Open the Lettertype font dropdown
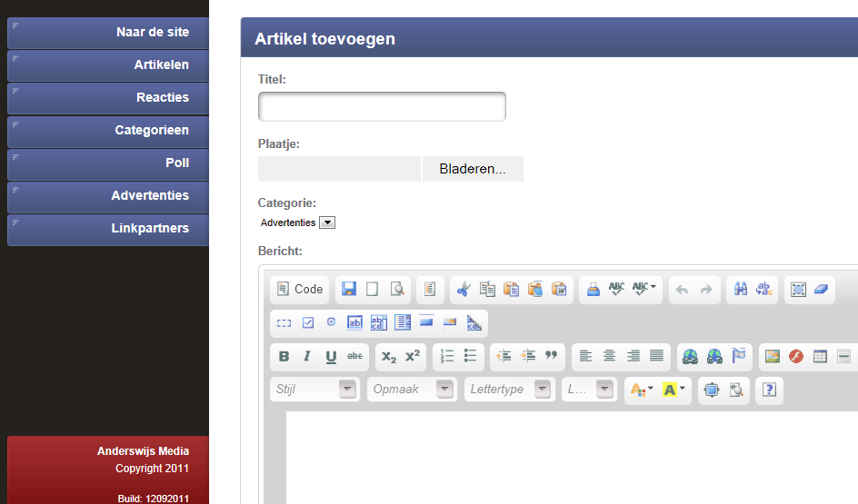Viewport: 858px width, 504px height. click(x=509, y=390)
